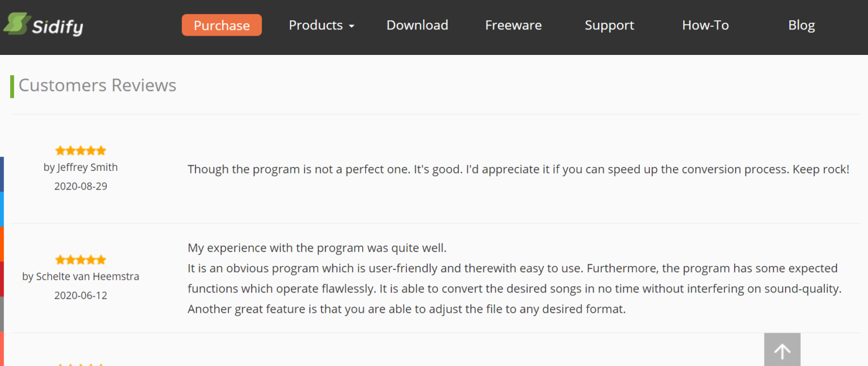Open the Products menu

coord(322,25)
